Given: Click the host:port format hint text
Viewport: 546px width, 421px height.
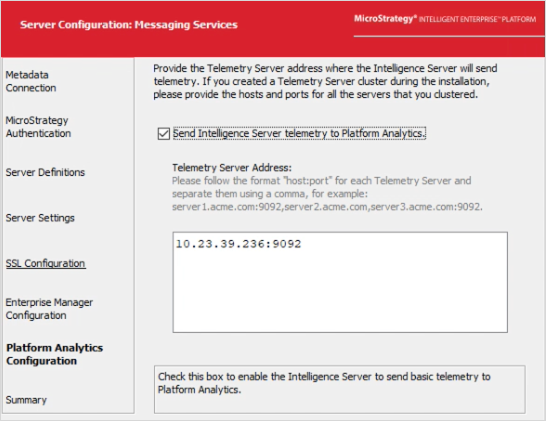Looking at the screenshot, I should coord(327,194).
